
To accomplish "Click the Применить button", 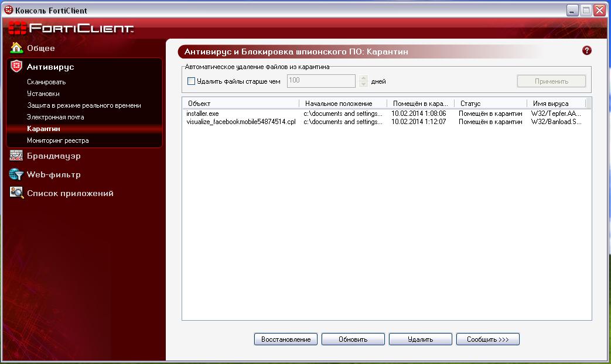I will (551, 81).
